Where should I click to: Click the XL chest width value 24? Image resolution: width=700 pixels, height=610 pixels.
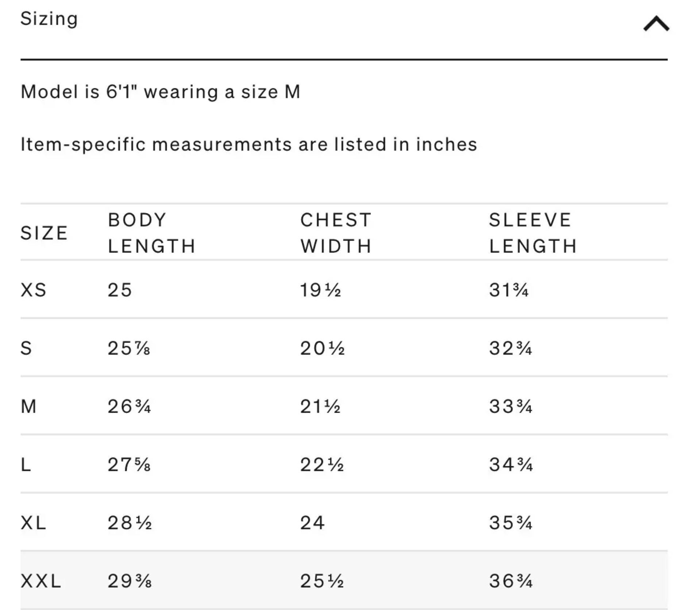pos(312,522)
